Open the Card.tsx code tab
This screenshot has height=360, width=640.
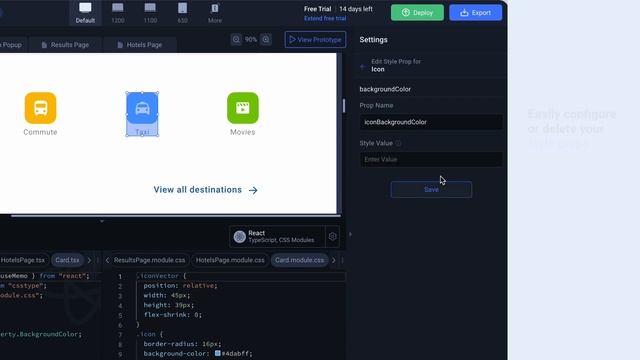(x=67, y=260)
